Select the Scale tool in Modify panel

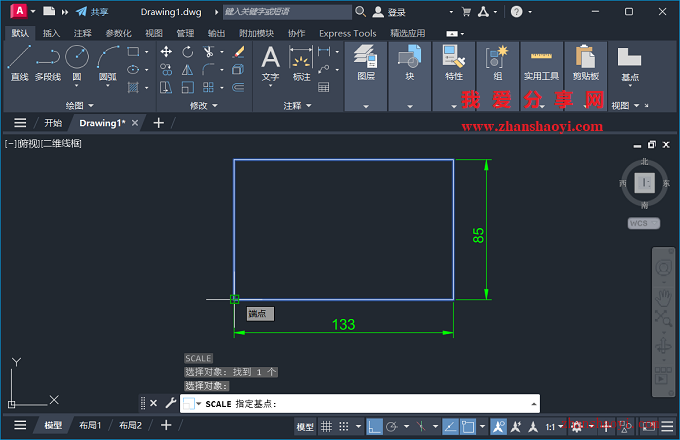tap(187, 88)
